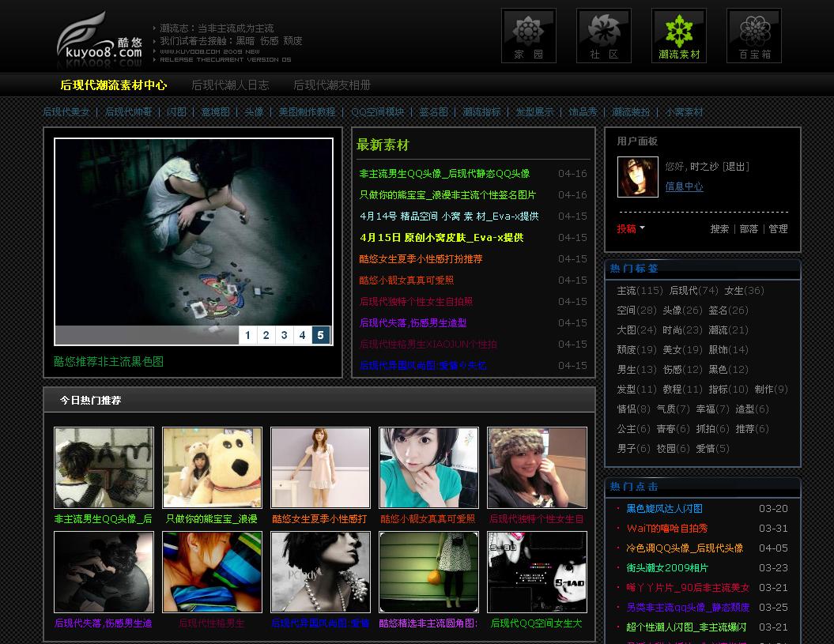834x644 pixels.
Task: Select the 后现代(74) tag
Action: click(694, 290)
